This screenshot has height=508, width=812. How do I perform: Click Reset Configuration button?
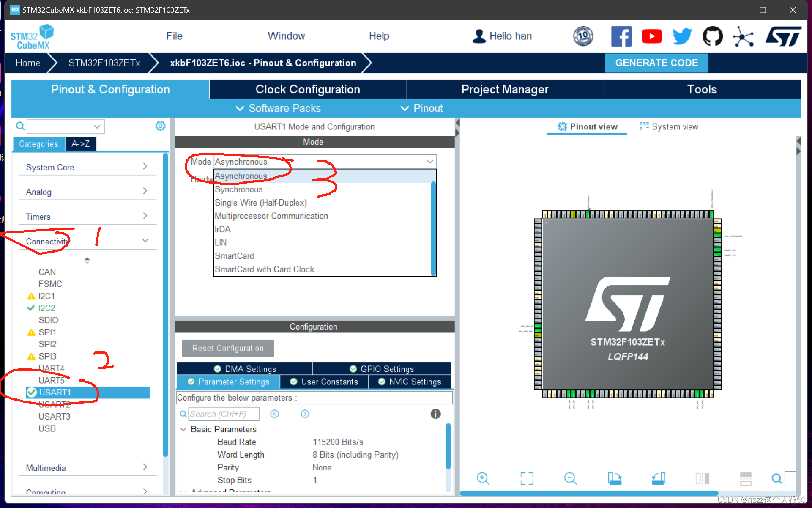(228, 348)
